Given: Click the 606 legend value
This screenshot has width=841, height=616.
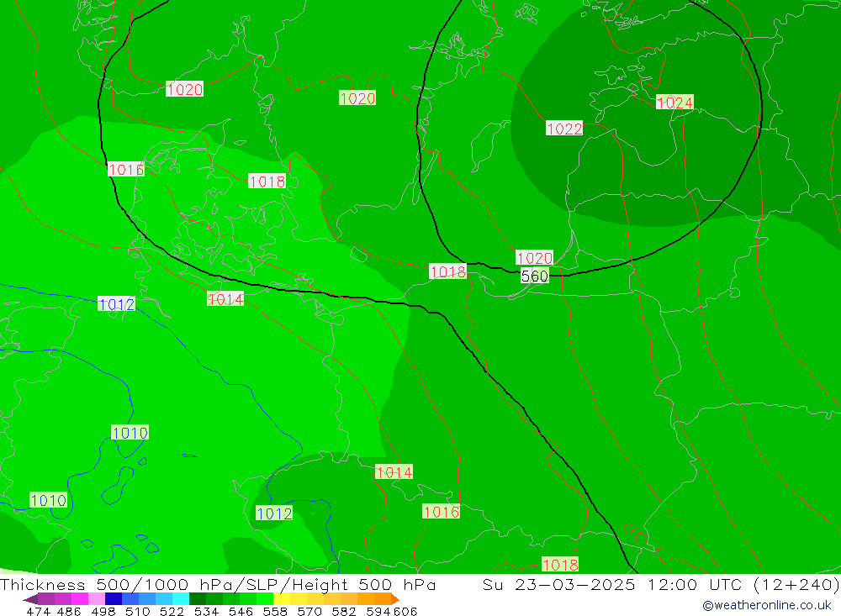Looking at the screenshot, I should pyautogui.click(x=405, y=612).
